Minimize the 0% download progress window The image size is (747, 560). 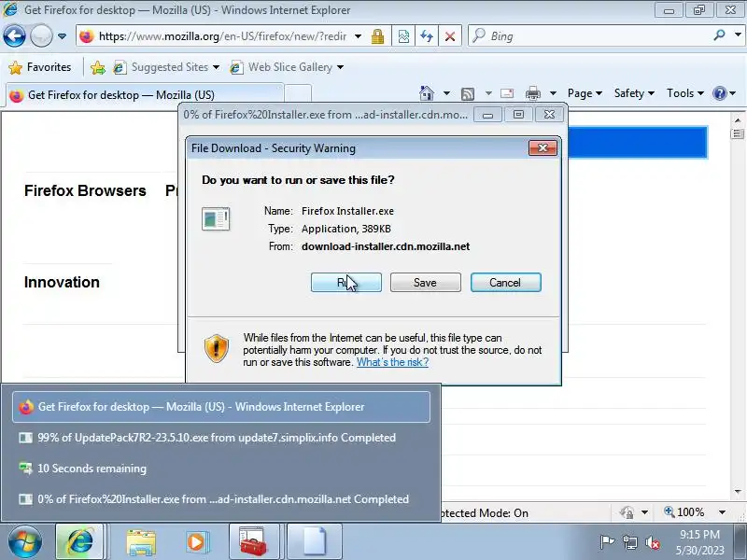(x=487, y=115)
